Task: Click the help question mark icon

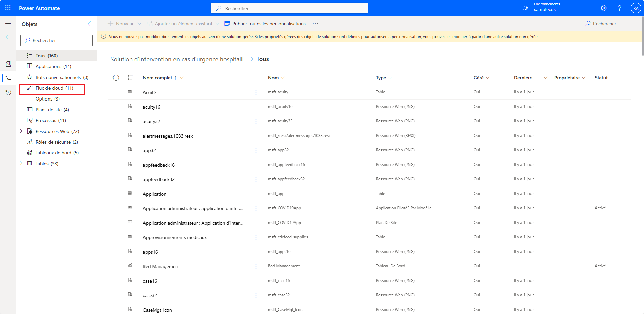Action: pyautogui.click(x=619, y=8)
